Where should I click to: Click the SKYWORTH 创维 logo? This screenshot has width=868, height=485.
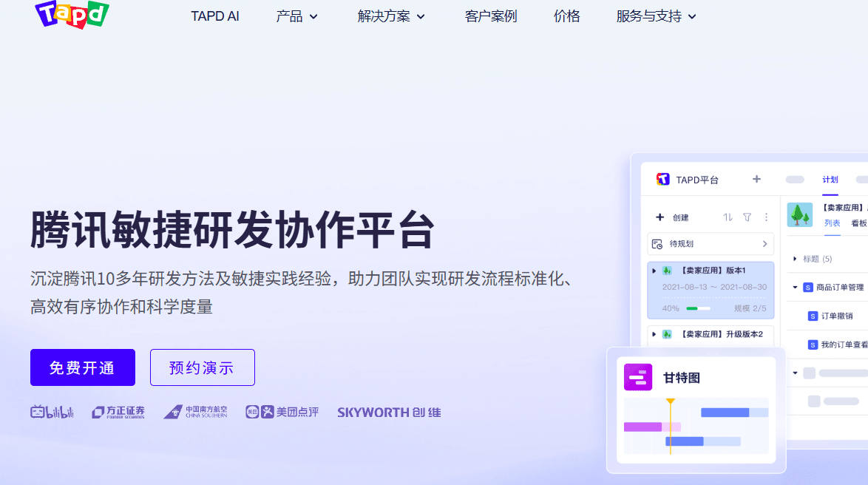pyautogui.click(x=389, y=413)
